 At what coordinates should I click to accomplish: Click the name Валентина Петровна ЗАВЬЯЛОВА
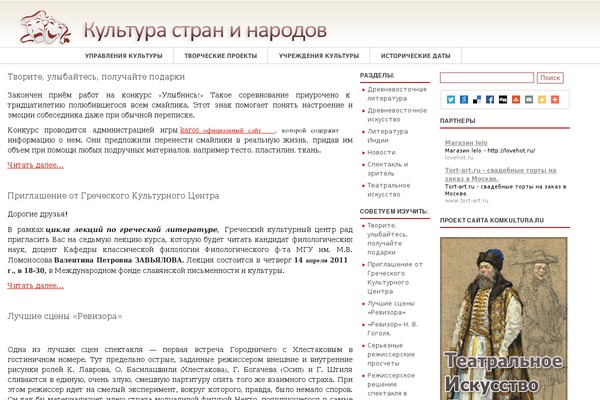119,260
